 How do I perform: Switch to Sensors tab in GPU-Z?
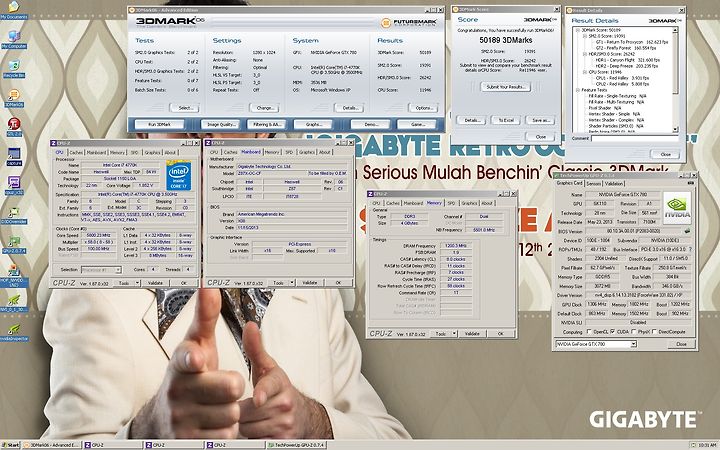pyautogui.click(x=594, y=183)
